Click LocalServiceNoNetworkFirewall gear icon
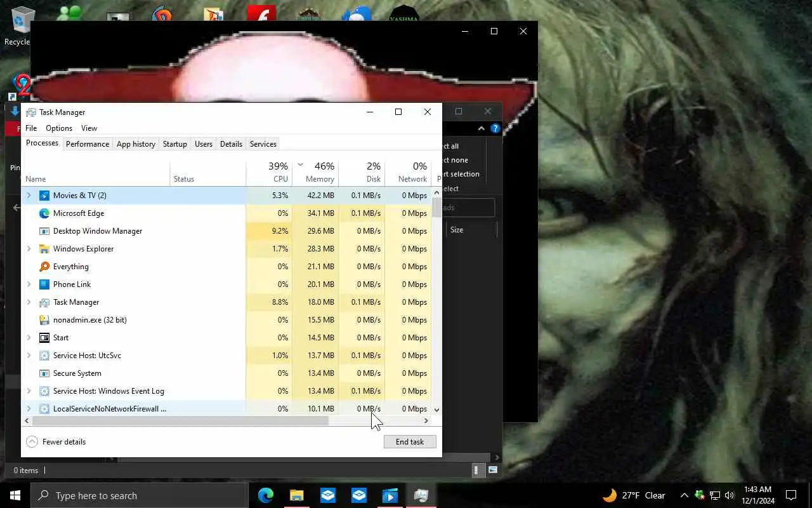 44,409
